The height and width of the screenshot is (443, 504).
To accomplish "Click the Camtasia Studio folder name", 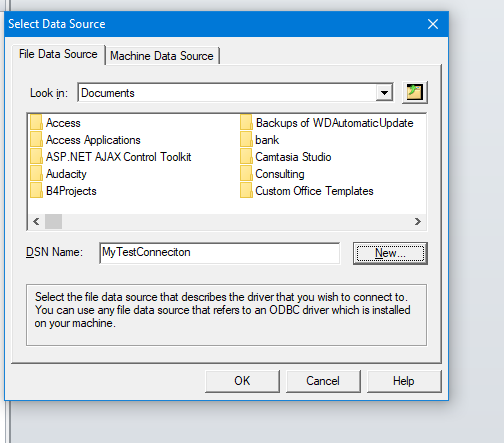I will [x=293, y=157].
